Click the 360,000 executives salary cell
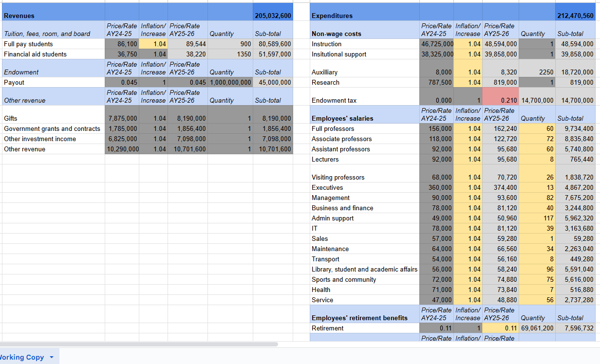Screen dimensions: 600x364 pyautogui.click(x=437, y=187)
